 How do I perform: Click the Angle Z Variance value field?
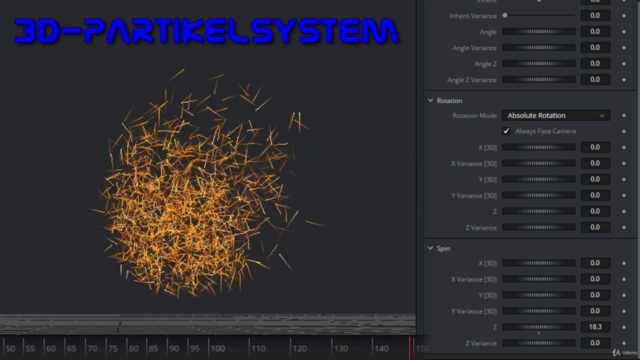click(595, 80)
